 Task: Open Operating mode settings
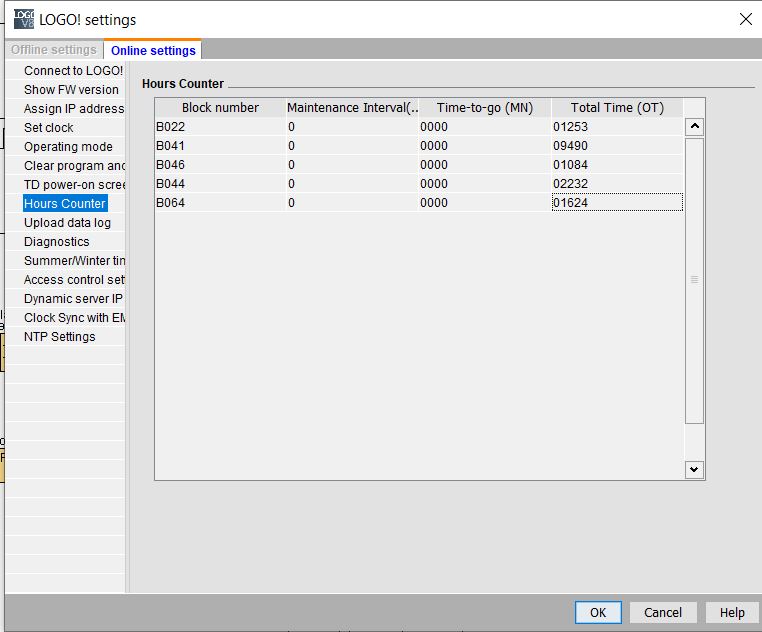coord(68,146)
